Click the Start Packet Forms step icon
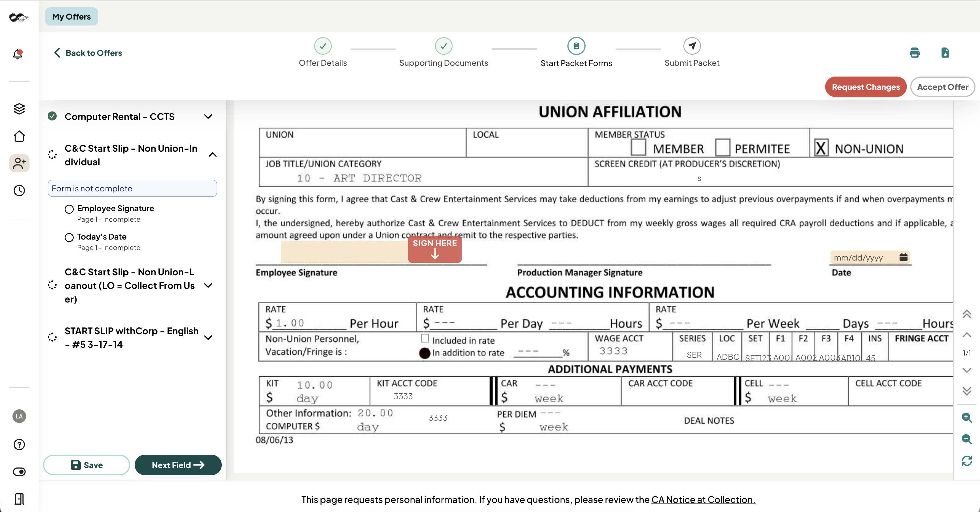 click(576, 46)
